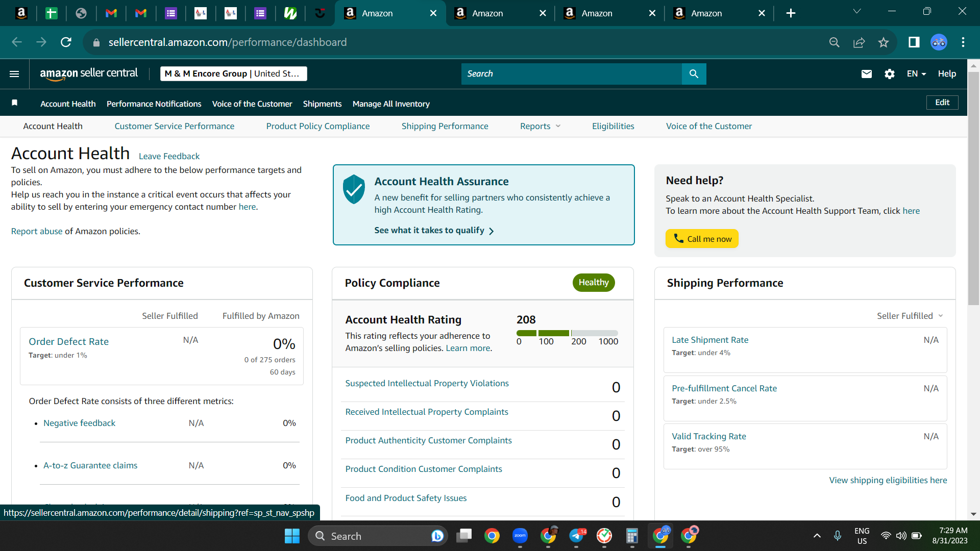Click the search magnifier button
This screenshot has height=551, width=980.
pyautogui.click(x=694, y=74)
